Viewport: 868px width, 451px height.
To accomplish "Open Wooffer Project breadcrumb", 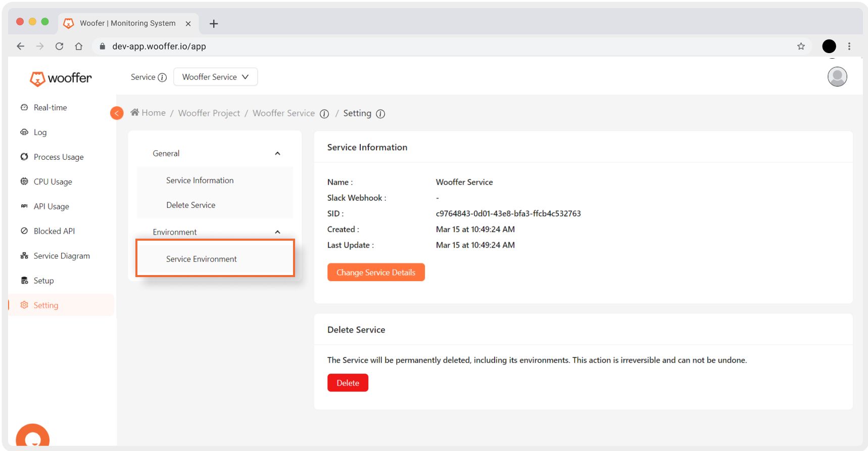I will pos(209,113).
